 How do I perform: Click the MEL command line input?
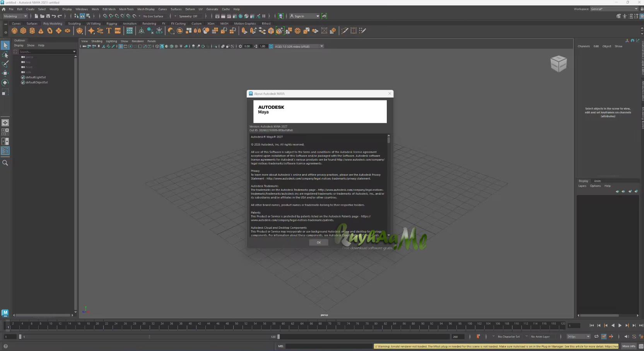329,346
